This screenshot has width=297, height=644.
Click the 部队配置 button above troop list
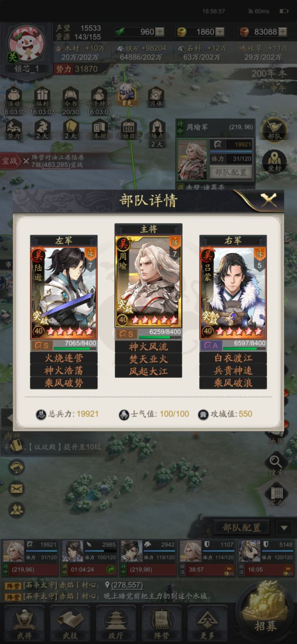(242, 528)
